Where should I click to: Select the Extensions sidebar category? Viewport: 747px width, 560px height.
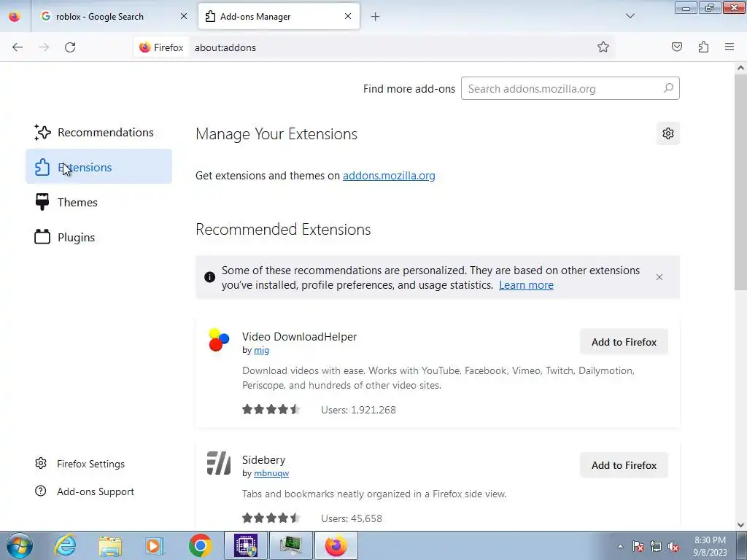click(98, 167)
